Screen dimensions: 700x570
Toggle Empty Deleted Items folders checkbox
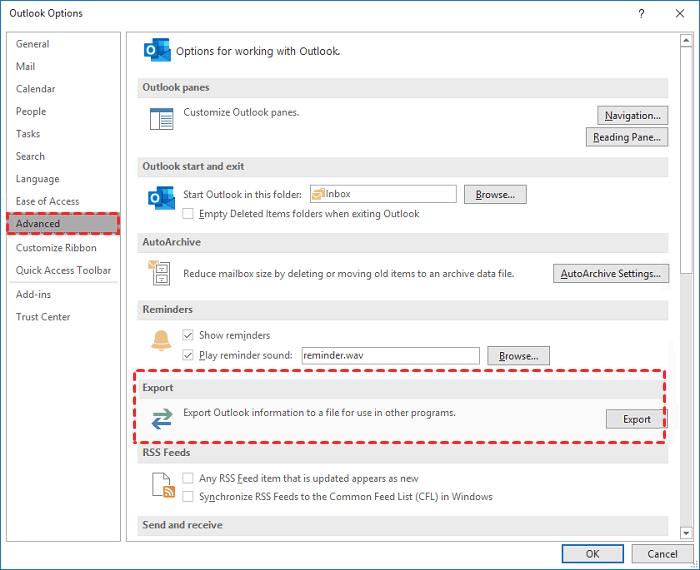pyautogui.click(x=188, y=214)
